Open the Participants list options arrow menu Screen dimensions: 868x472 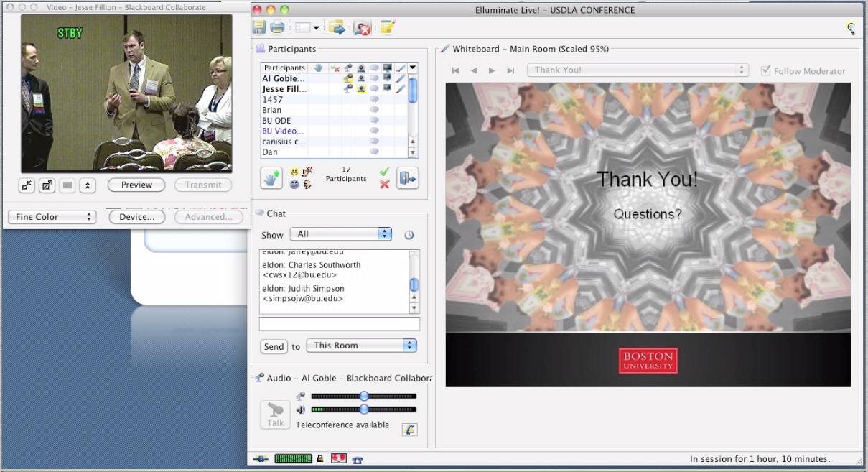pos(413,68)
